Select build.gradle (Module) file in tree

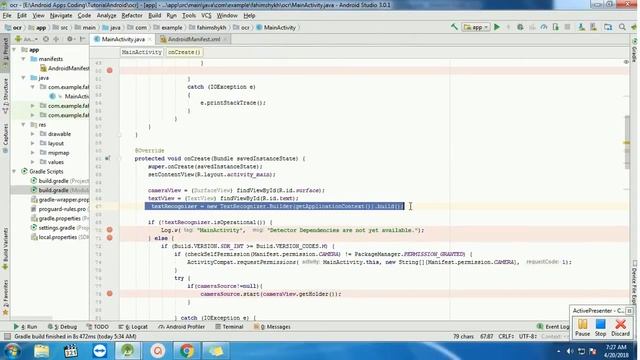pyautogui.click(x=50, y=190)
